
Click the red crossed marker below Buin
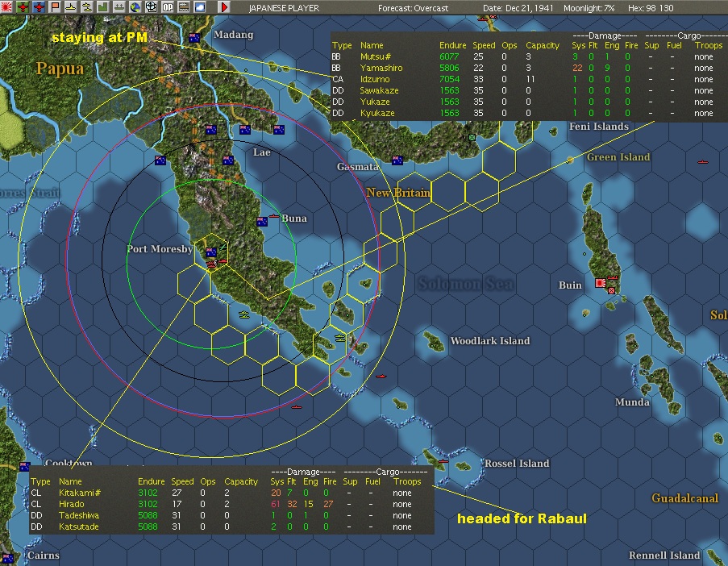pyautogui.click(x=611, y=291)
